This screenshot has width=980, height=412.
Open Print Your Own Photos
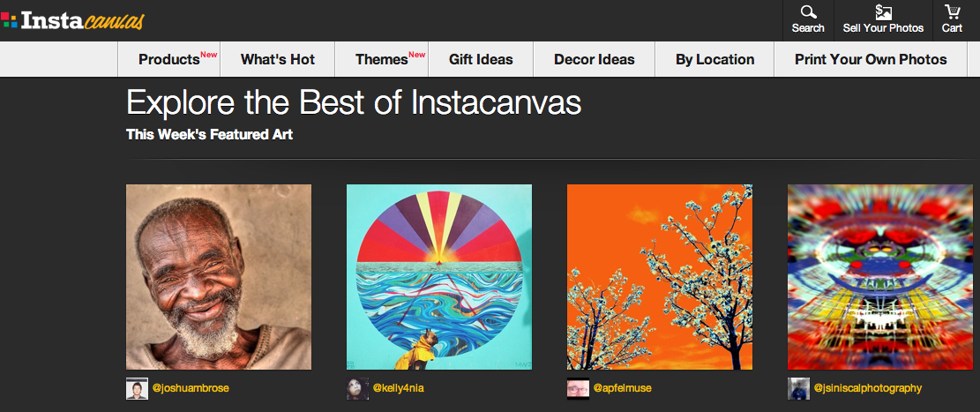871,59
